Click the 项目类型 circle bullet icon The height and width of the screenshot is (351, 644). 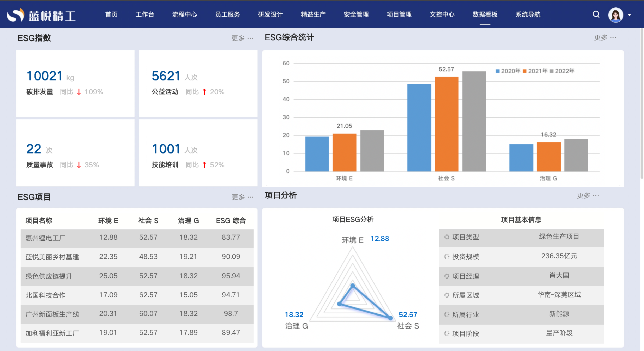(447, 237)
